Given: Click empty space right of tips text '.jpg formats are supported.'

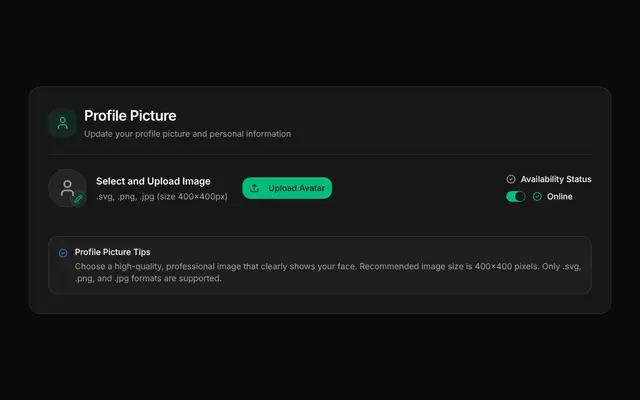Looking at the screenshot, I should 404,279.
